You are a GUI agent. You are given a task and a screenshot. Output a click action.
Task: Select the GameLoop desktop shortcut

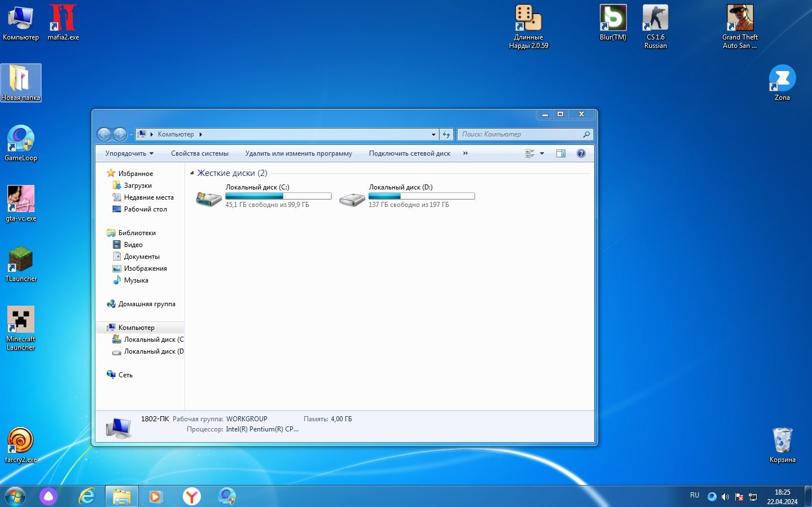(x=21, y=143)
